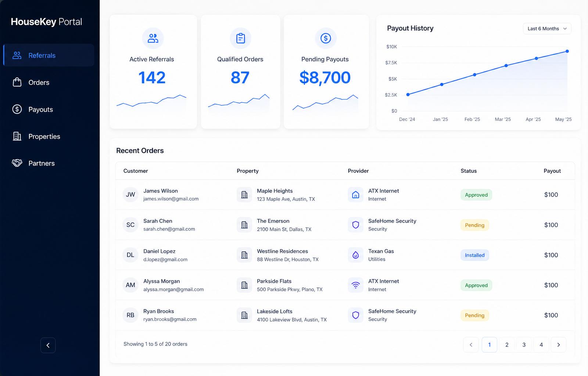Sort by the Customer column header
This screenshot has width=588, height=376.
(136, 171)
